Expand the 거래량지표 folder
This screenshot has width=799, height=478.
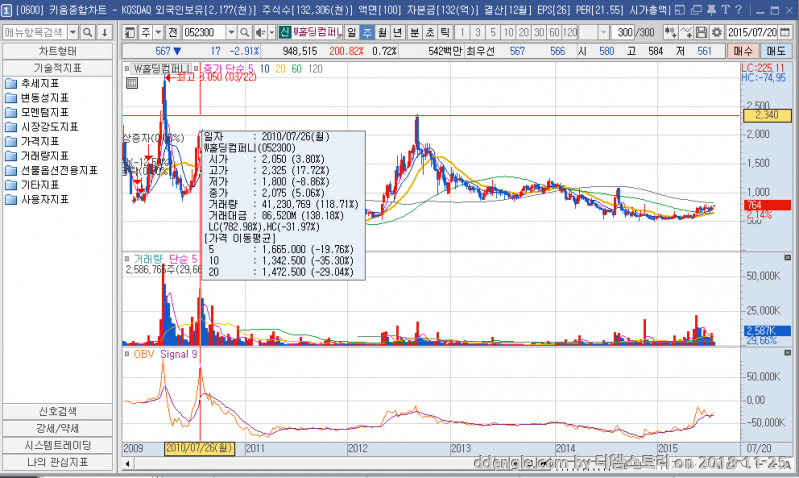point(37,156)
